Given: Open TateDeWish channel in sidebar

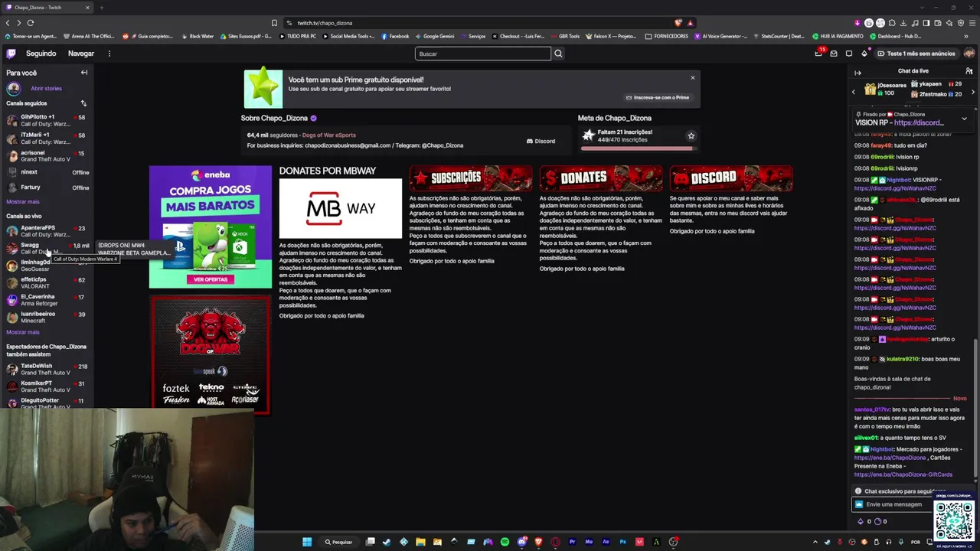Looking at the screenshot, I should click(46, 369).
